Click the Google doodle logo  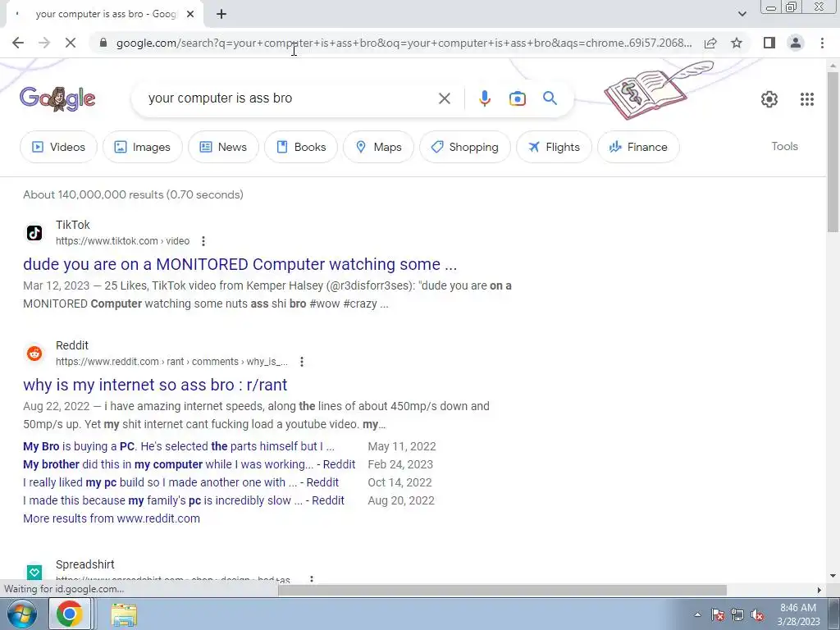57,98
